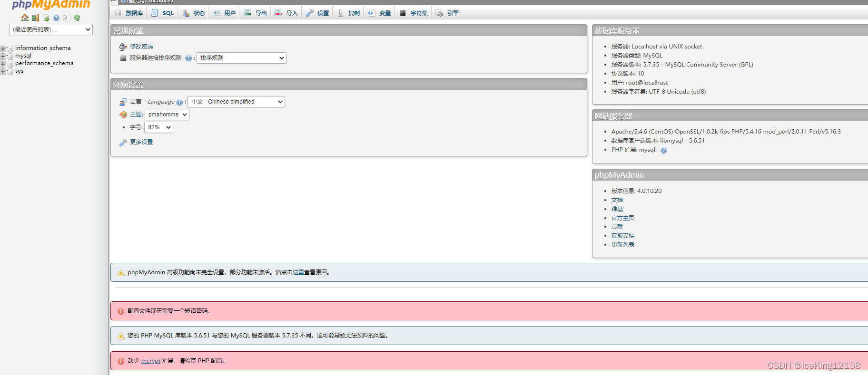Open the 排序规则 collation dropdown
Screen dimensions: 868x375
point(241,58)
